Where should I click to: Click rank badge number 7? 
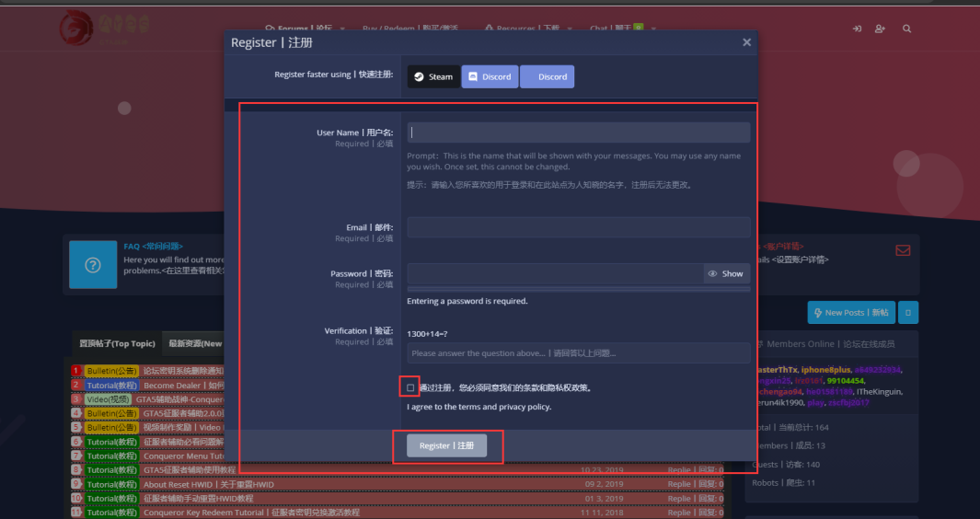click(76, 456)
